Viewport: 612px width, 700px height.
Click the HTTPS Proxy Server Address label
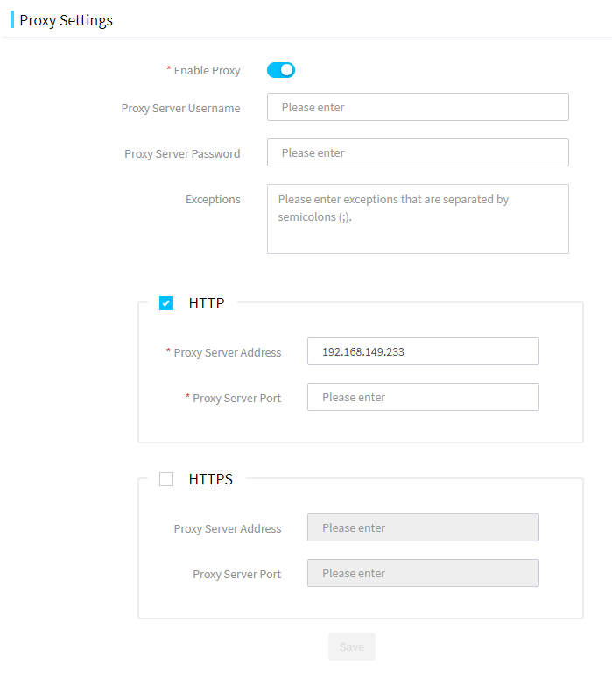228,528
